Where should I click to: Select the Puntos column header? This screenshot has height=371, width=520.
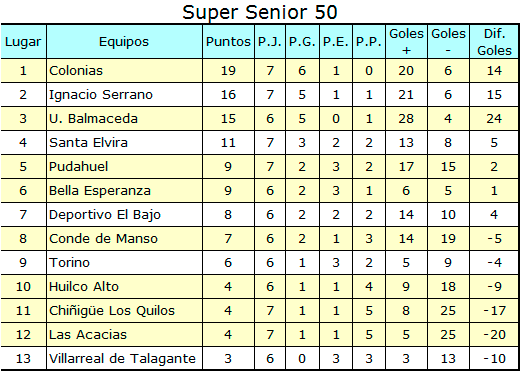click(228, 42)
